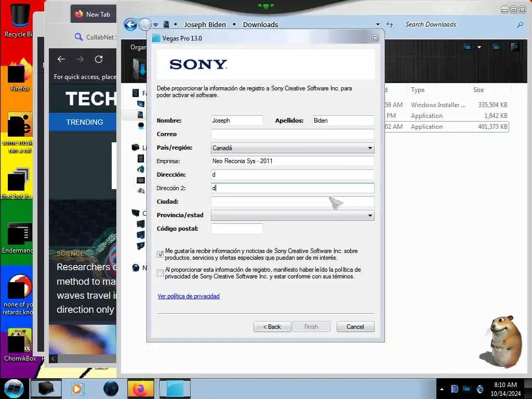The image size is (532, 399).
Task: Check the privacy policy agreement checkbox
Action: coord(161,273)
